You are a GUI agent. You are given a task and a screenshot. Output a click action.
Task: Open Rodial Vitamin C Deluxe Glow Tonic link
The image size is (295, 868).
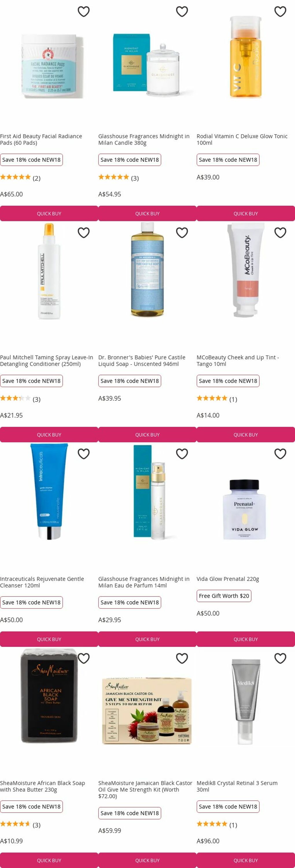click(242, 139)
